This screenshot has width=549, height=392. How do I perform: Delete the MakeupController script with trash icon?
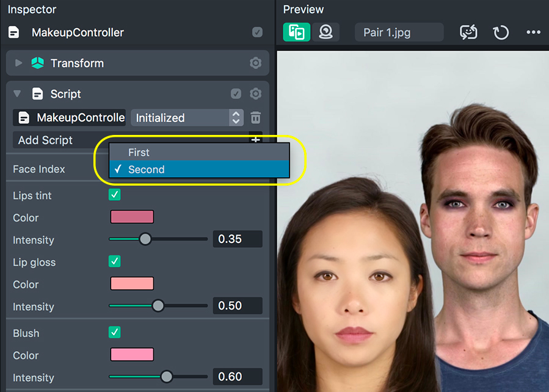click(256, 118)
